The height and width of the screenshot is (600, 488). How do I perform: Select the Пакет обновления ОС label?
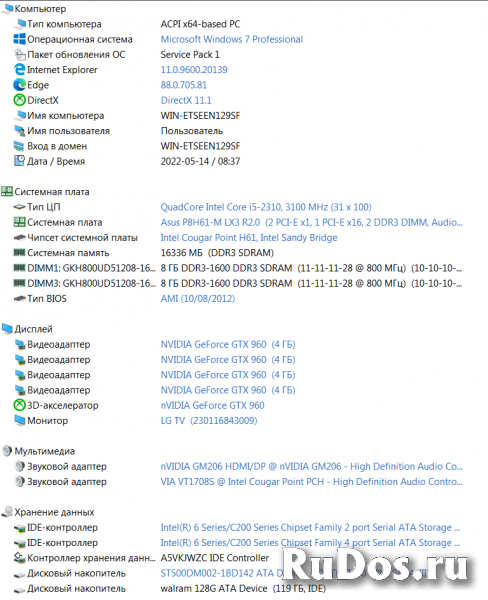click(x=76, y=54)
